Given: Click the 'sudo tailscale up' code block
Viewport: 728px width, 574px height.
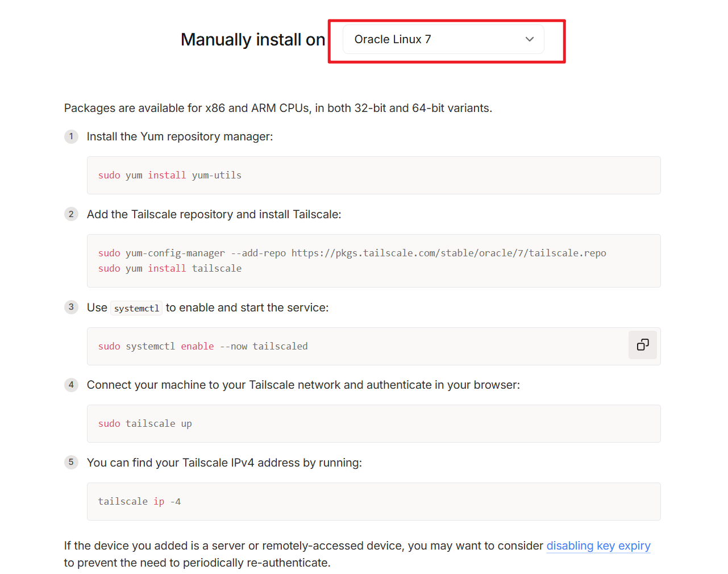Looking at the screenshot, I should [373, 423].
